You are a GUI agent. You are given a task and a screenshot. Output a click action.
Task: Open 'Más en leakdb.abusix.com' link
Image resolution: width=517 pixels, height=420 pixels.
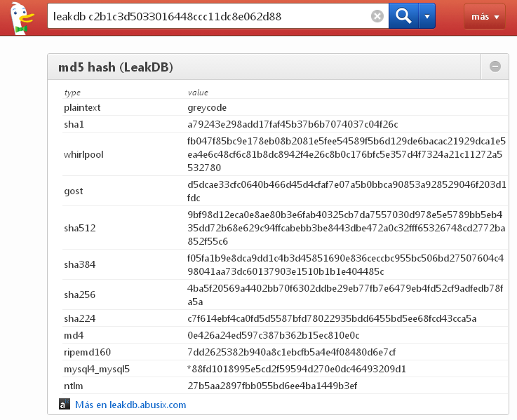[130, 405]
